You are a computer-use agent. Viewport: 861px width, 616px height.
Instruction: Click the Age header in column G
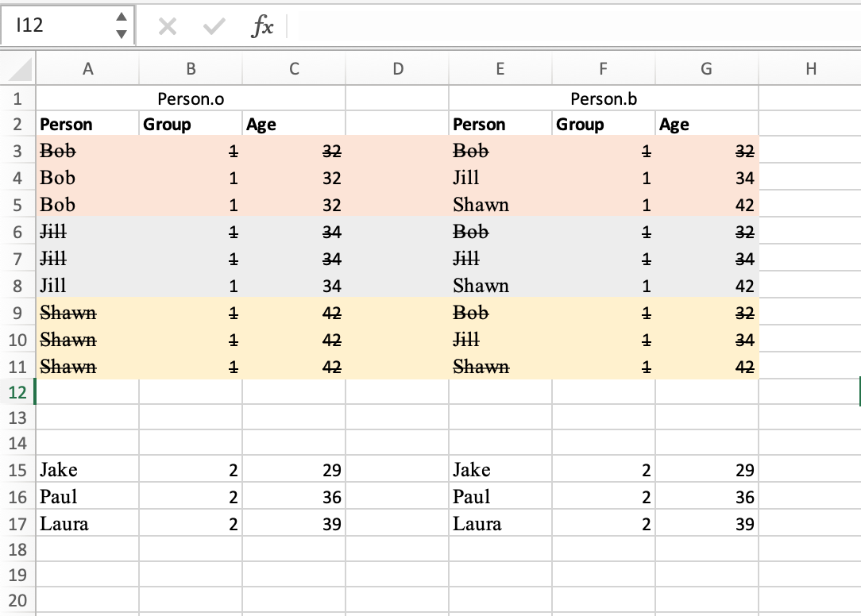click(x=707, y=125)
